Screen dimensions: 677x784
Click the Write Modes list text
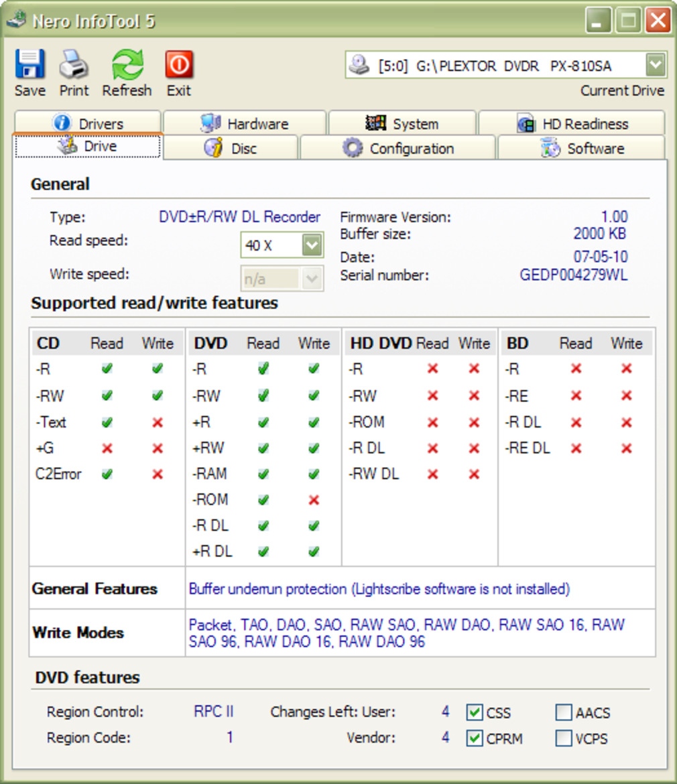click(406, 633)
